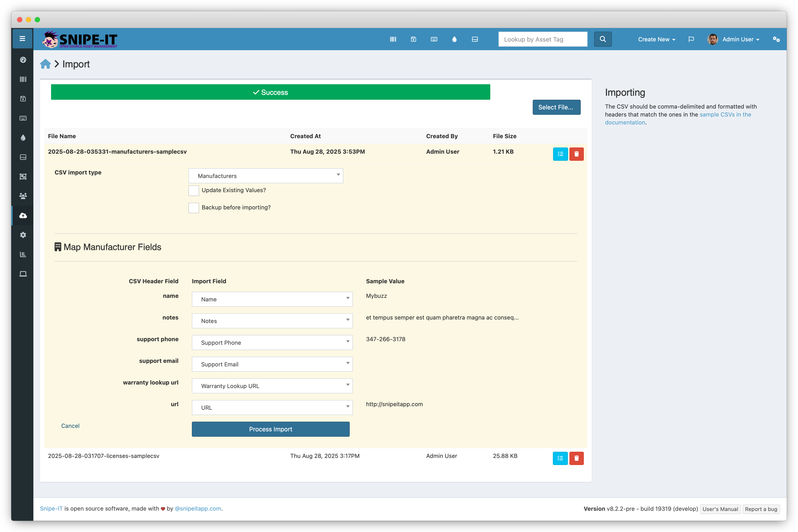Open Consumables via sidebar droplet icon
The image size is (798, 532).
click(23, 138)
